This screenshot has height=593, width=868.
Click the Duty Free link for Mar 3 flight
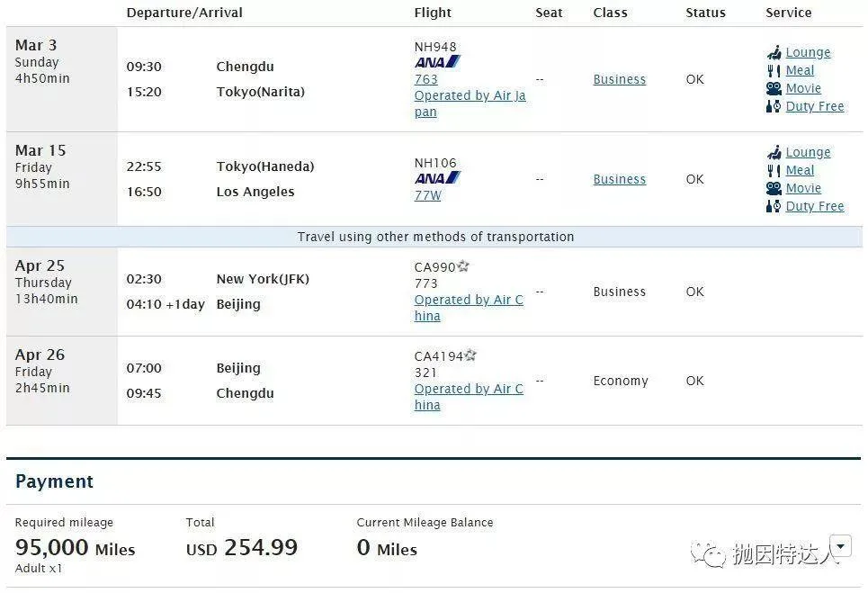coord(815,106)
